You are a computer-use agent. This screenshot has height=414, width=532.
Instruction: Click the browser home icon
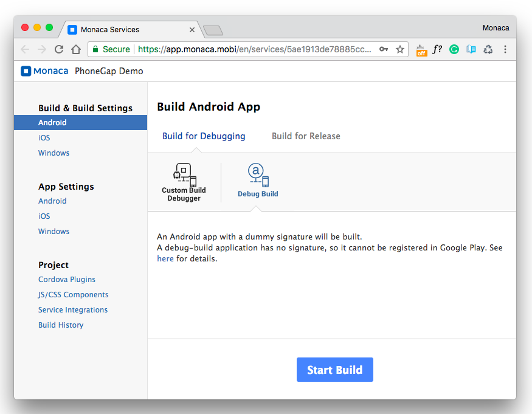[76, 49]
